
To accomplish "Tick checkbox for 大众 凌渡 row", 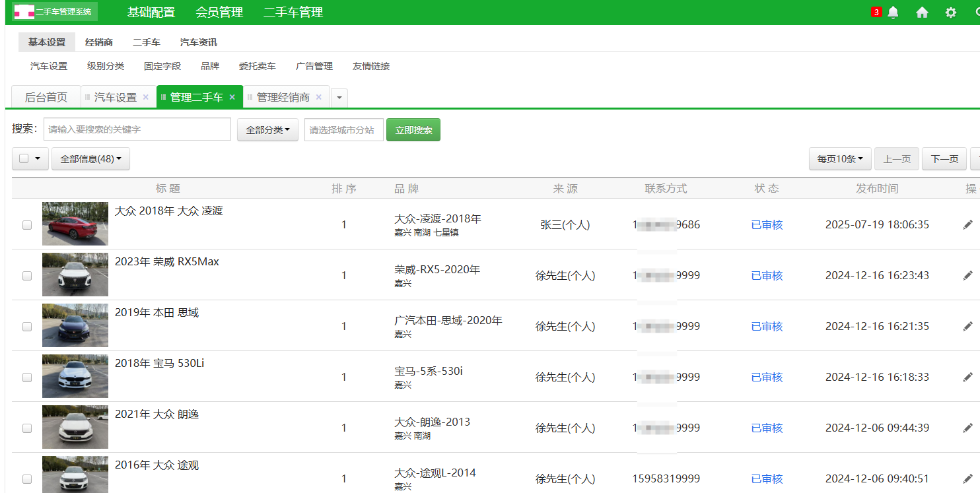I will pos(27,225).
